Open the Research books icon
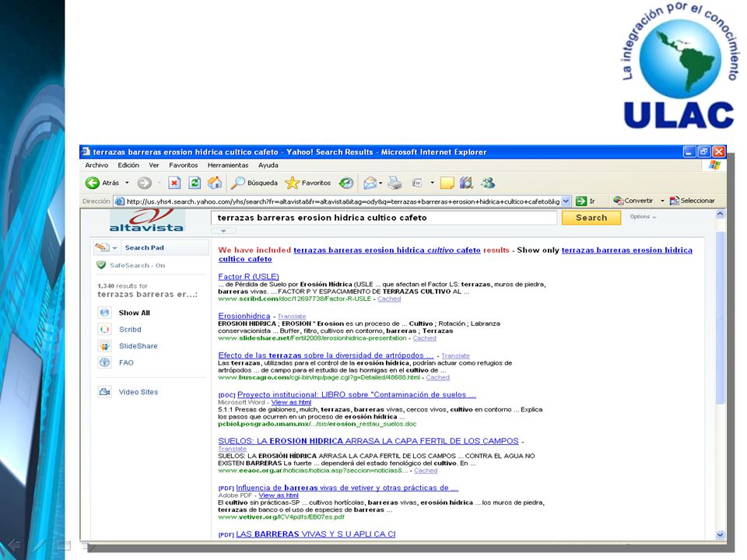This screenshot has width=747, height=560. (466, 183)
